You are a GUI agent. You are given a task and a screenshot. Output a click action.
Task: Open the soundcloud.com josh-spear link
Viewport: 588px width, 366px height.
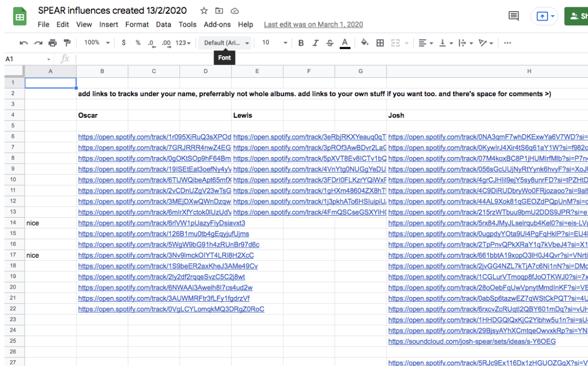(x=472, y=341)
